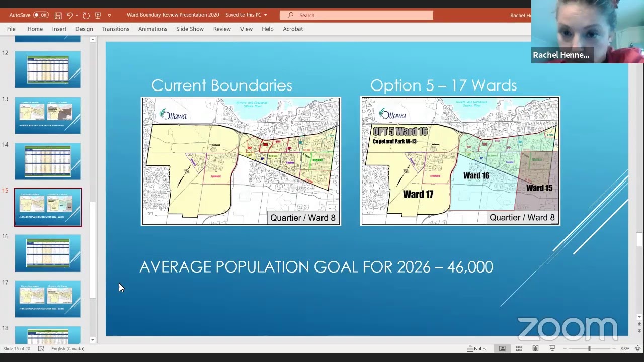Open the Review tab
Viewport: 644px width, 362px height.
pos(222,29)
